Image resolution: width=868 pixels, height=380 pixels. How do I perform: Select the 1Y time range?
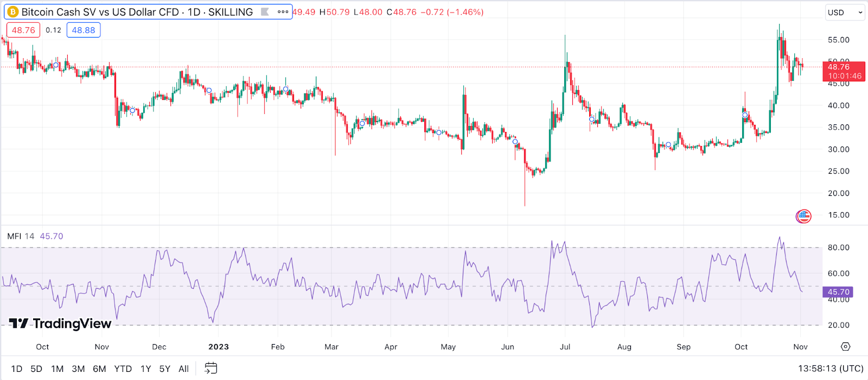[x=146, y=369]
